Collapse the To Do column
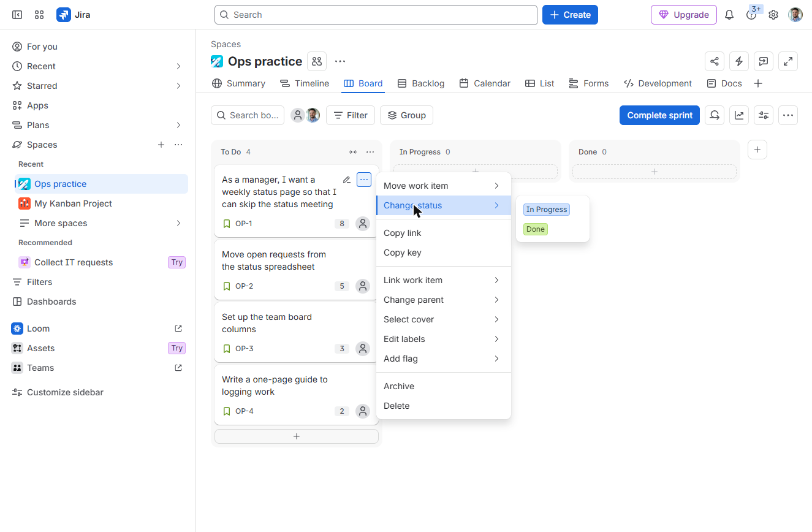Screen dimensions: 812x532 353,152
